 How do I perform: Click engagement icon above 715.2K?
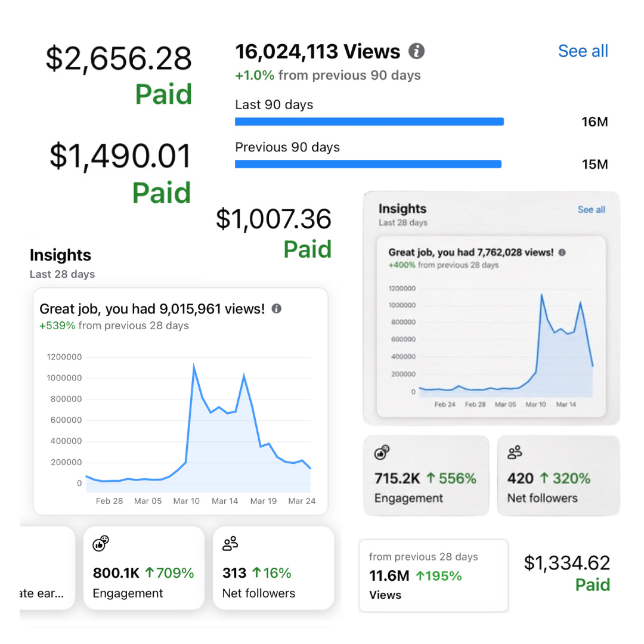[382, 452]
